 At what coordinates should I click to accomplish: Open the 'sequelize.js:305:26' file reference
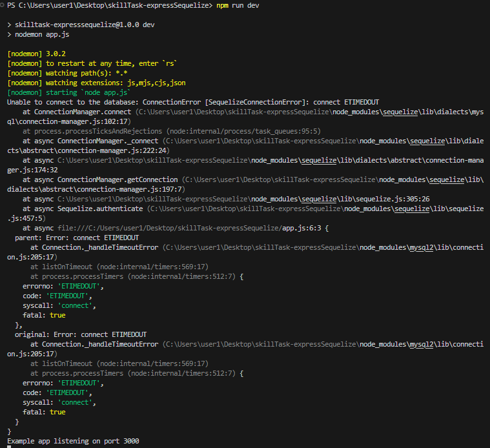(393, 199)
